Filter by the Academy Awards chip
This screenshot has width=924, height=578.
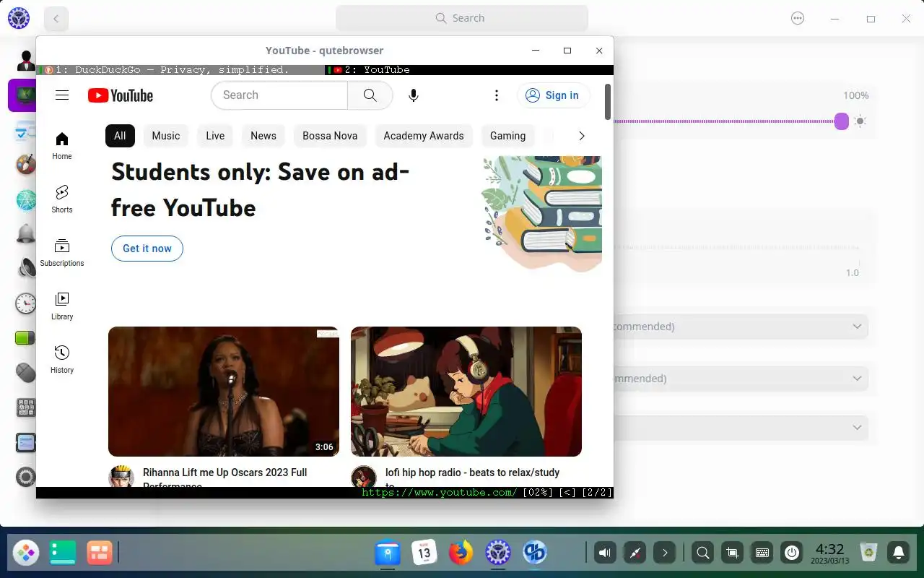[x=424, y=136]
